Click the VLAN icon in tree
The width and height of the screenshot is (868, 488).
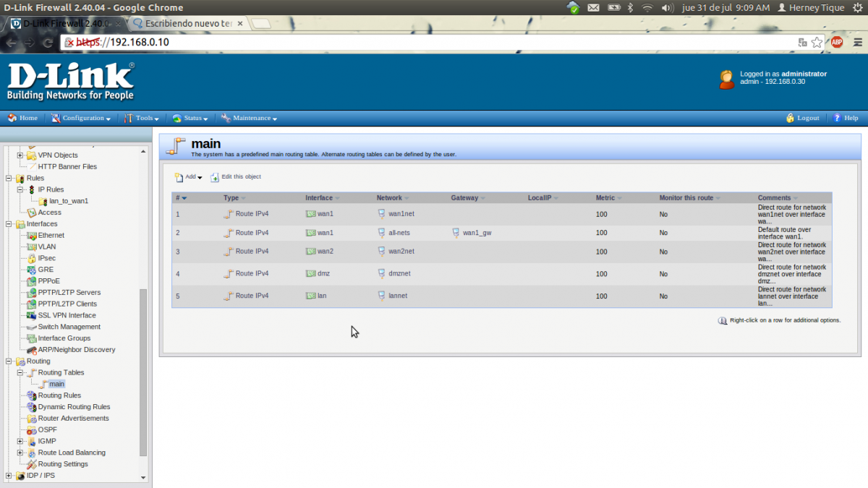coord(32,247)
